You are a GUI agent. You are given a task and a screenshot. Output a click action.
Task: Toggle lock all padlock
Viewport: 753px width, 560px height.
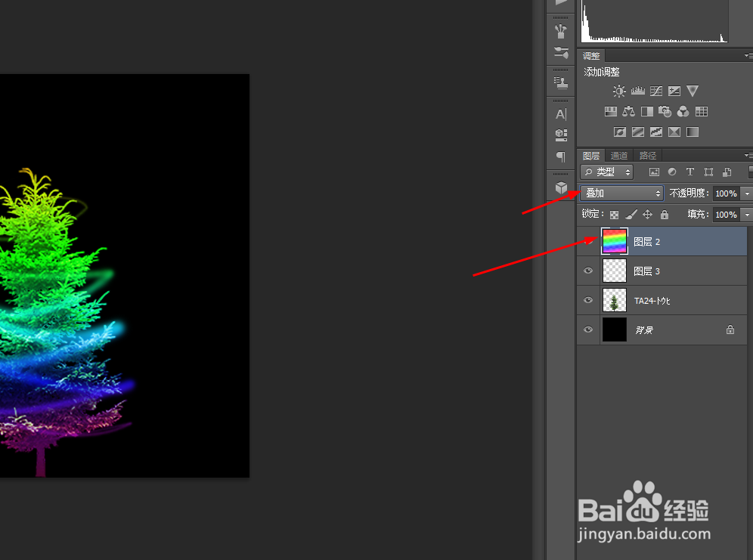664,215
